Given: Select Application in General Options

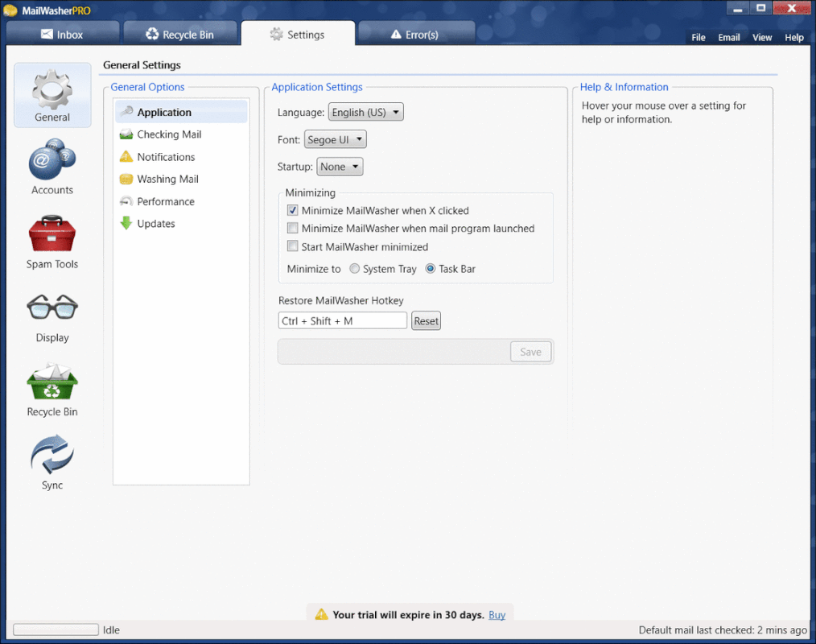Looking at the screenshot, I should click(x=180, y=112).
